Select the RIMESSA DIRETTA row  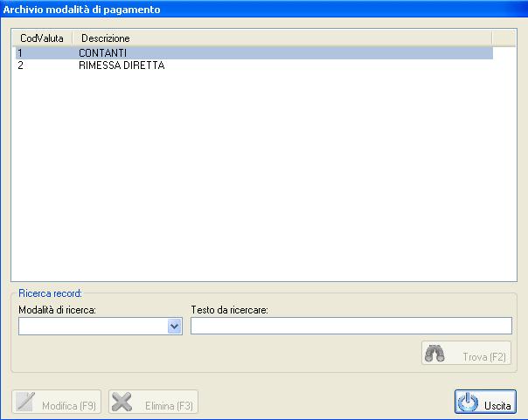(254, 65)
